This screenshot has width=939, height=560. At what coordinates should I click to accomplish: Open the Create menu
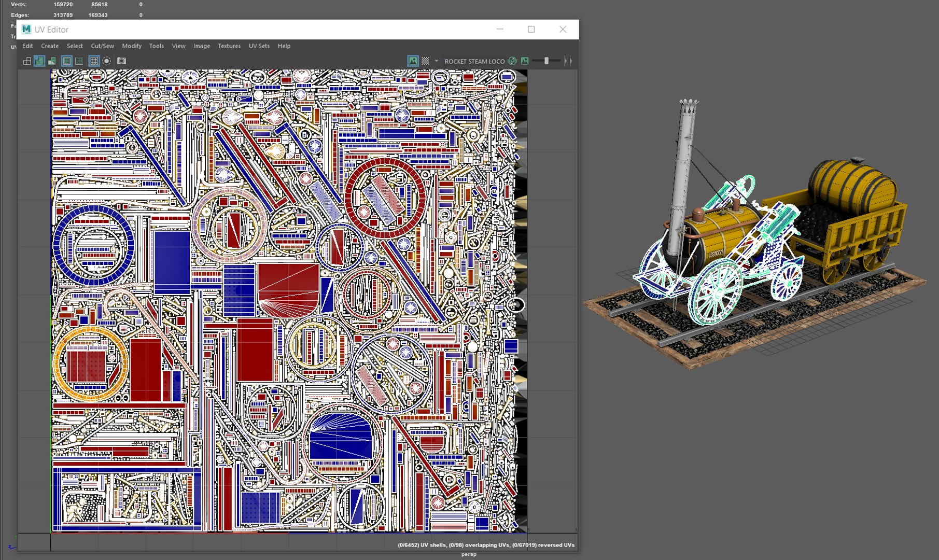click(50, 46)
